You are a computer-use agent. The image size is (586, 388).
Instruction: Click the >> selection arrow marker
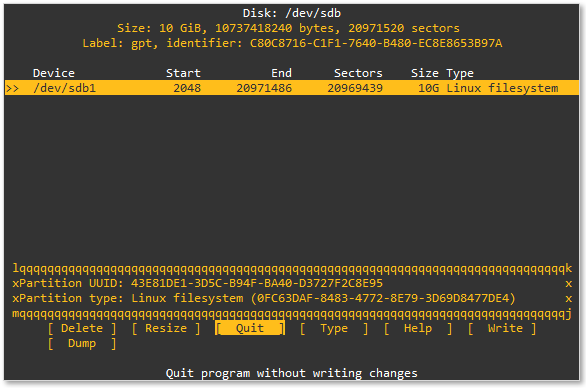point(12,88)
